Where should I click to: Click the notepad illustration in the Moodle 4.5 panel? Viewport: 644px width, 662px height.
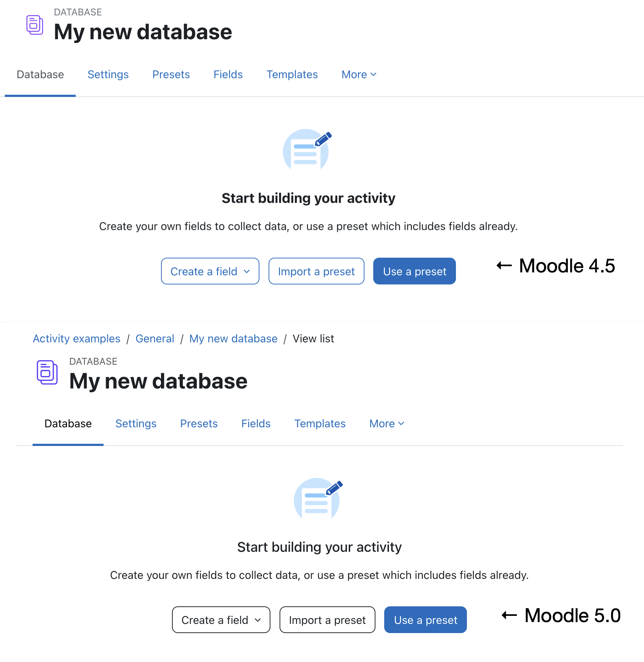pos(307,151)
